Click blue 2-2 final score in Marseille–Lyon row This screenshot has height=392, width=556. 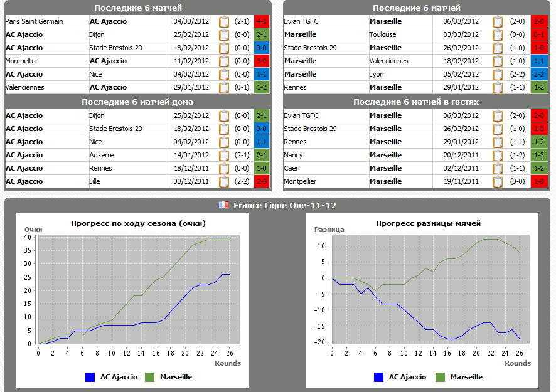(539, 75)
